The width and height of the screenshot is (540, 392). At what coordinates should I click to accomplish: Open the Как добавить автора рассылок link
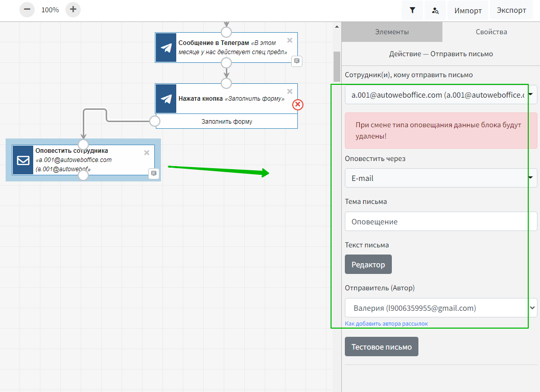(386, 324)
